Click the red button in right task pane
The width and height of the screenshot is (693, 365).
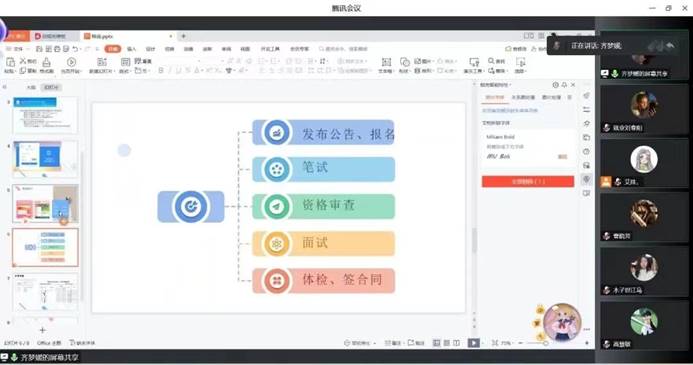pos(528,182)
